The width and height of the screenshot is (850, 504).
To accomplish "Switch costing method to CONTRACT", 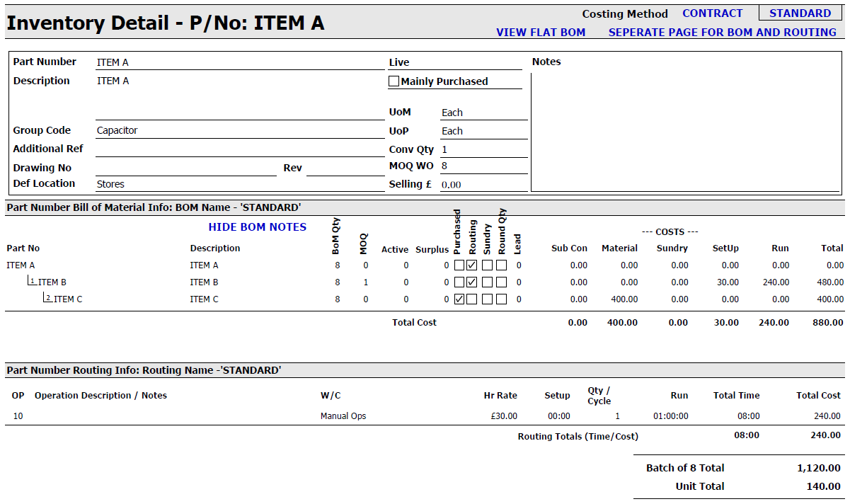I will point(712,13).
